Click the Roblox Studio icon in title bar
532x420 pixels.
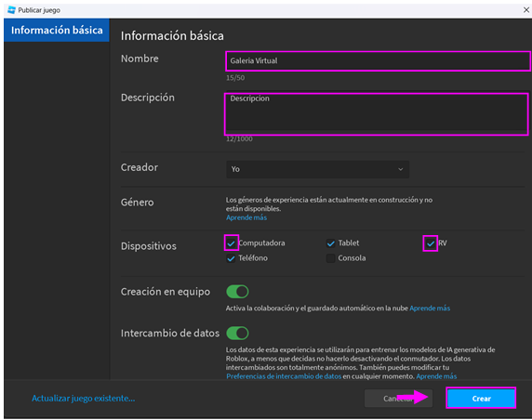point(11,10)
